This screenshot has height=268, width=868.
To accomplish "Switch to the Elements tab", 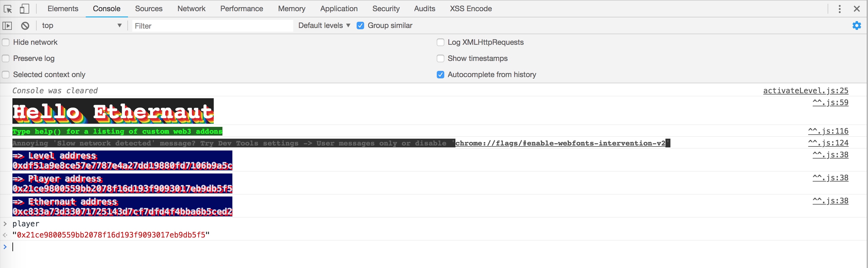I will coord(63,9).
